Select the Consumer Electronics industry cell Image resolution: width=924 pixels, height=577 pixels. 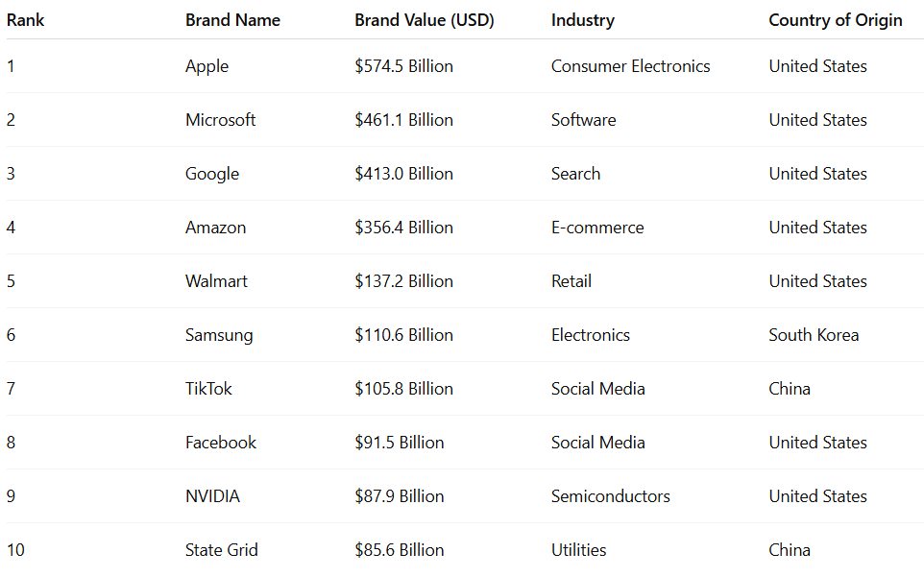click(x=630, y=66)
